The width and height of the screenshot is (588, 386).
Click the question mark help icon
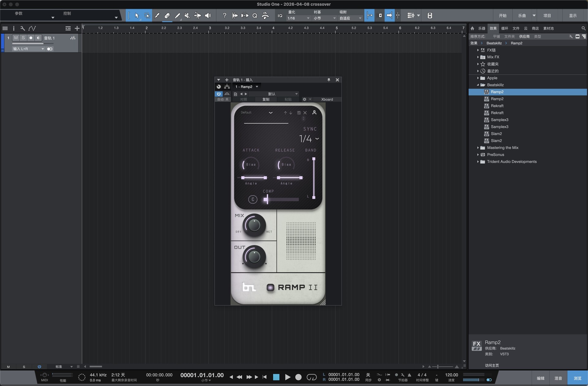tap(224, 16)
